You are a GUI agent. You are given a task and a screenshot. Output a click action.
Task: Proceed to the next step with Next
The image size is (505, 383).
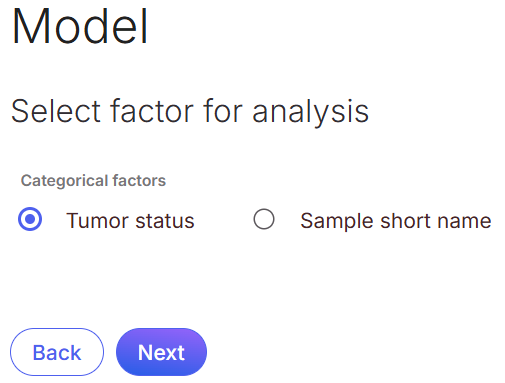[161, 352]
